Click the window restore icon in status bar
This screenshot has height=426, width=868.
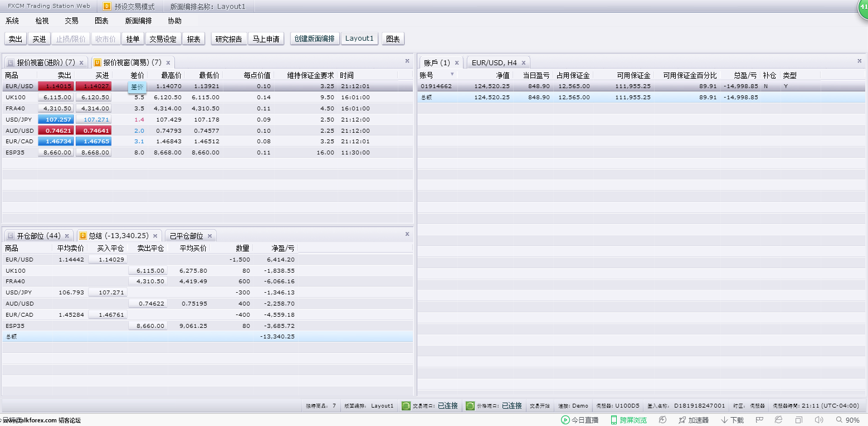click(x=798, y=420)
